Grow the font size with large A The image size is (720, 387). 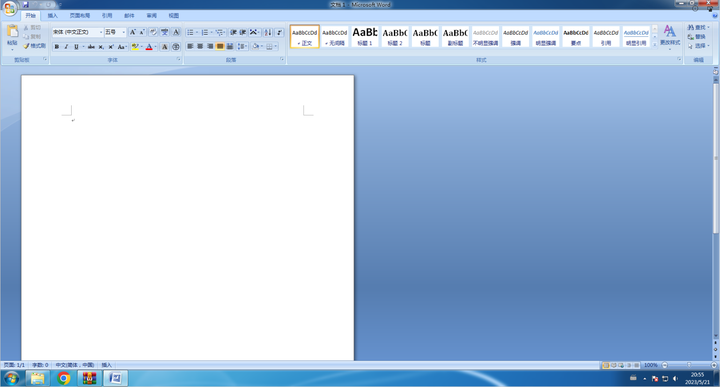[132, 32]
